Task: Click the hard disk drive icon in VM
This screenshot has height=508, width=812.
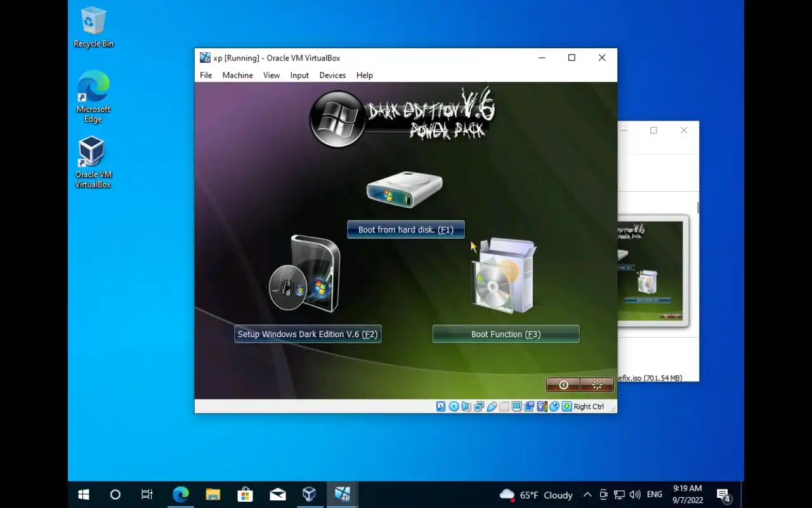Action: point(405,189)
